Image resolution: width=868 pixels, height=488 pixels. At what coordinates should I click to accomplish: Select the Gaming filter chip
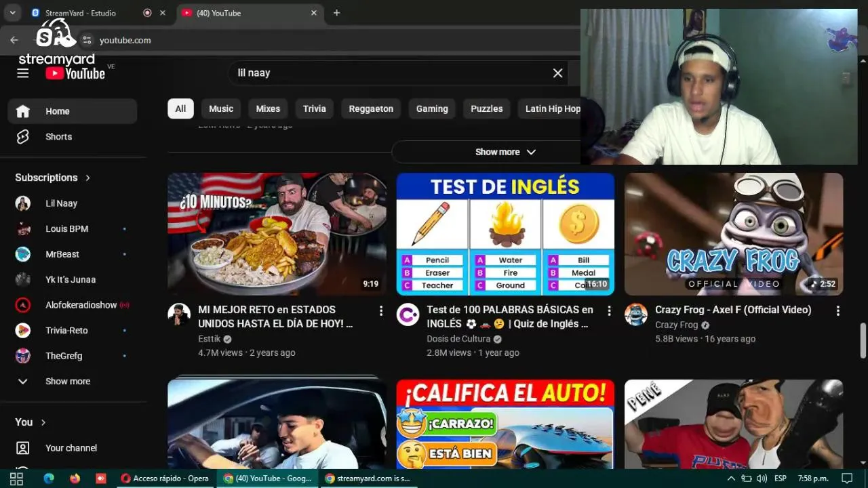(x=432, y=108)
